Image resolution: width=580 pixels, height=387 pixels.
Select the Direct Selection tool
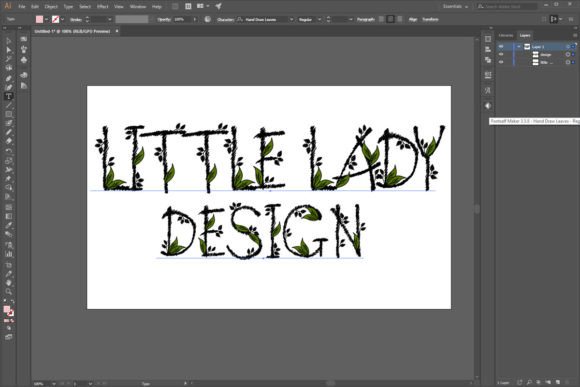coord(9,50)
